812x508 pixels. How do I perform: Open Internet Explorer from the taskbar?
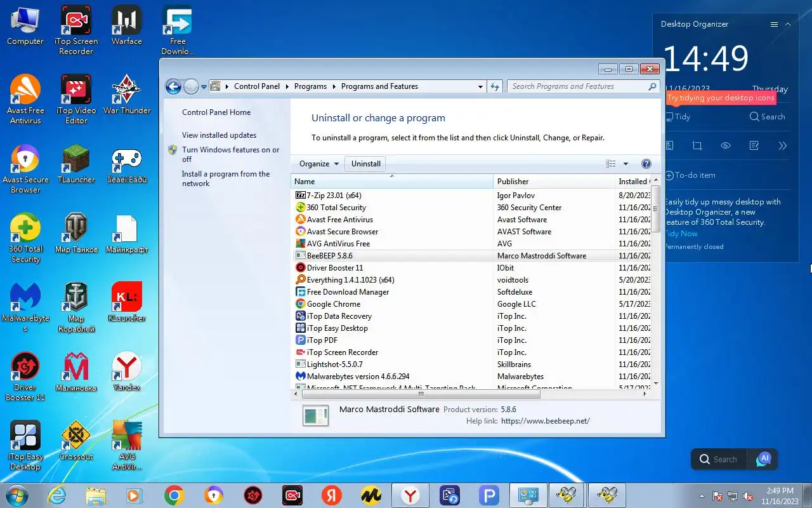(57, 495)
